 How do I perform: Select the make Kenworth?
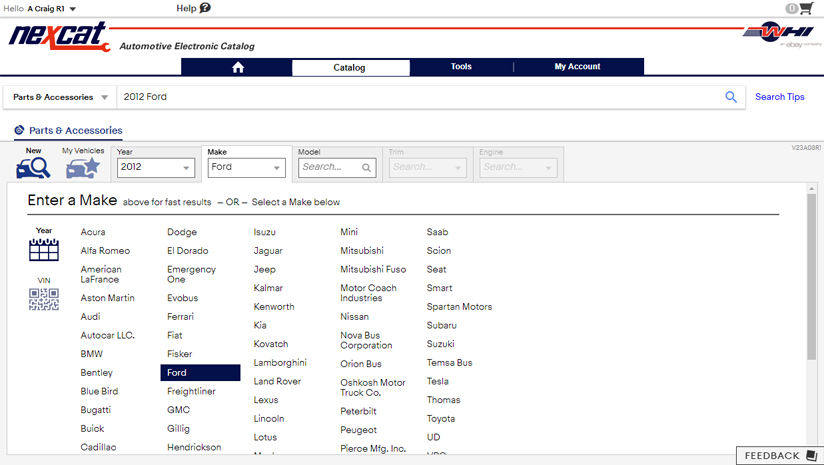274,307
